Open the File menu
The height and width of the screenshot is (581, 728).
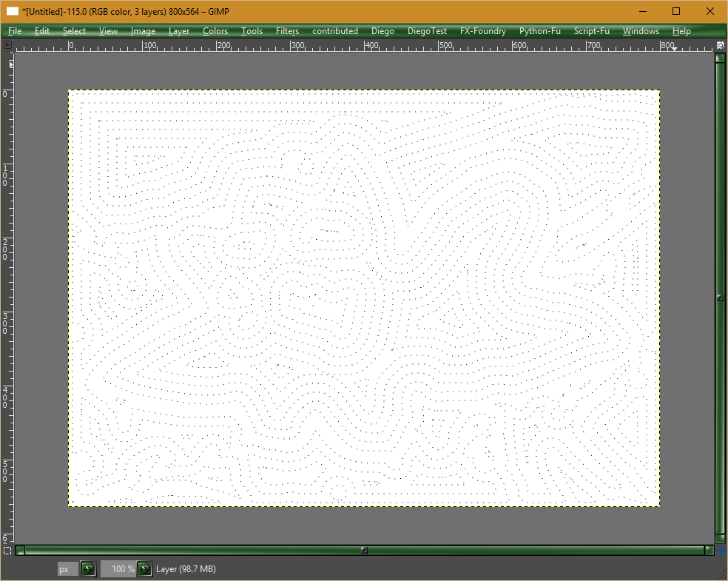15,31
